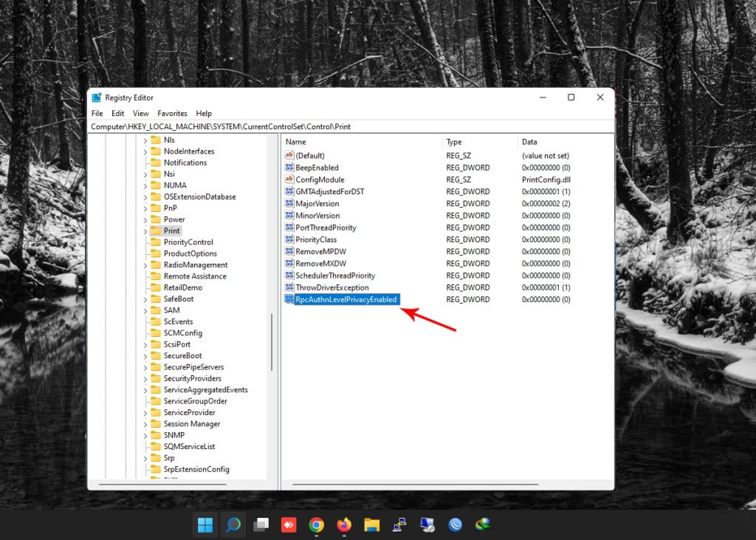
Task: Open Google Chrome from the taskbar
Action: 316,525
